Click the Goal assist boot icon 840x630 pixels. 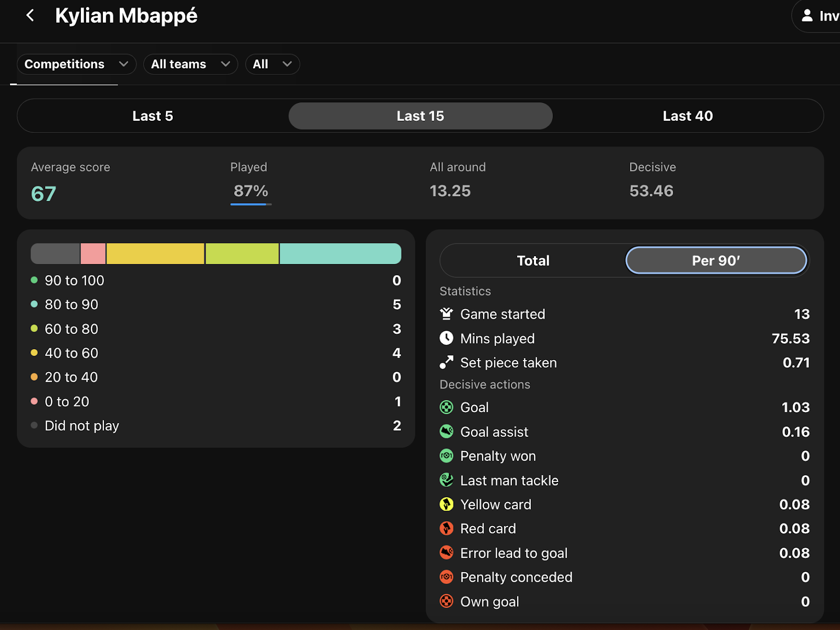point(446,432)
